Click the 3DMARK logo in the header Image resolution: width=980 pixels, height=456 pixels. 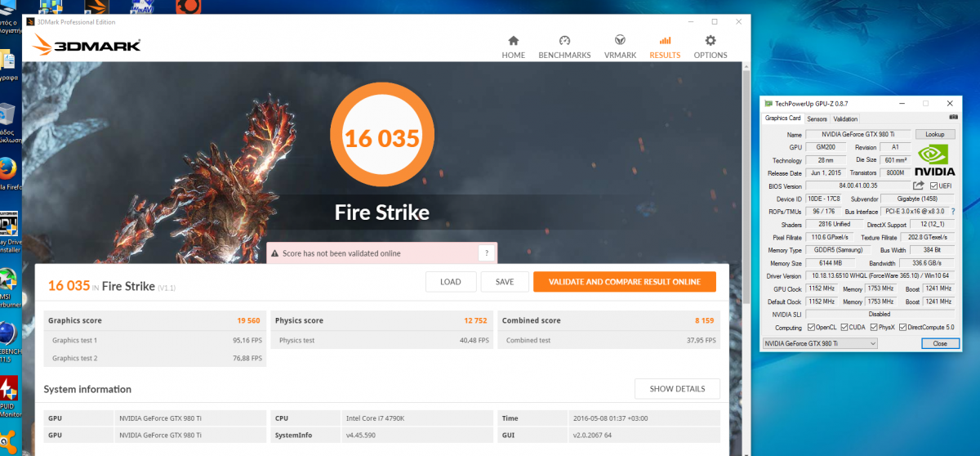[x=87, y=44]
